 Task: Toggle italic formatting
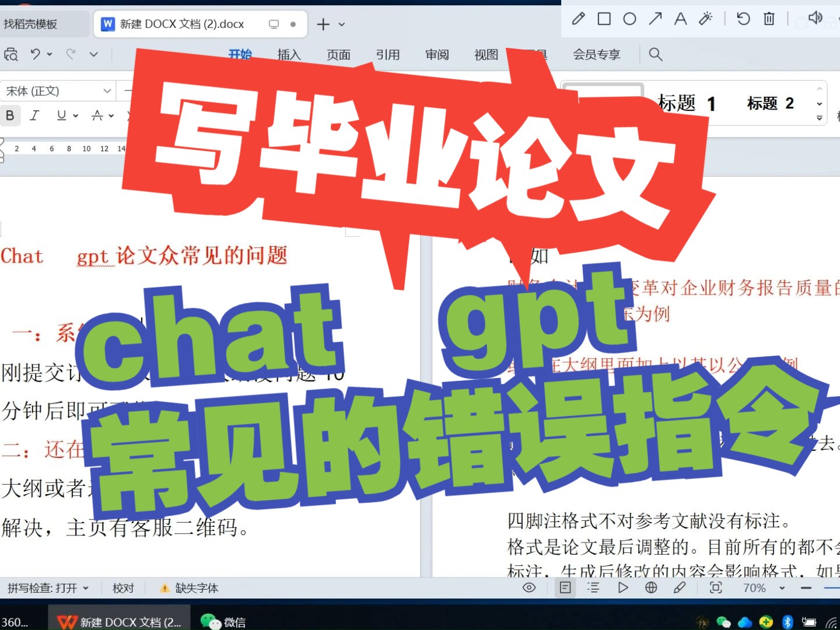[34, 115]
